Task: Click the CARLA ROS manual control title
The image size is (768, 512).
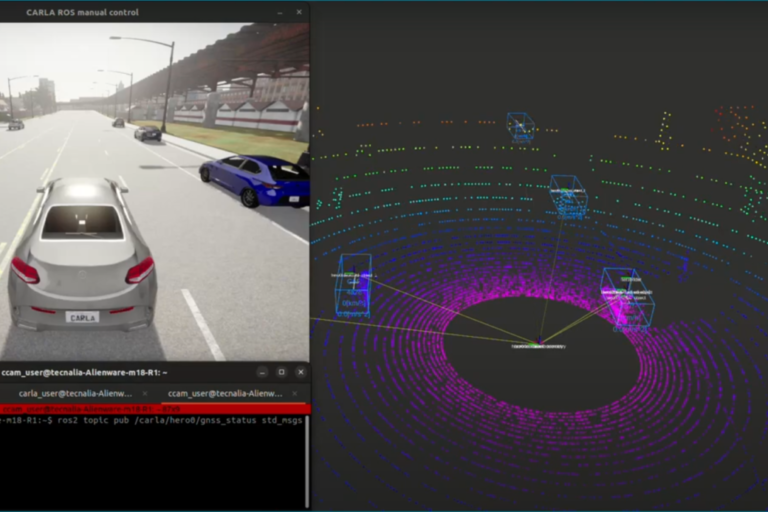Action: 82,12
